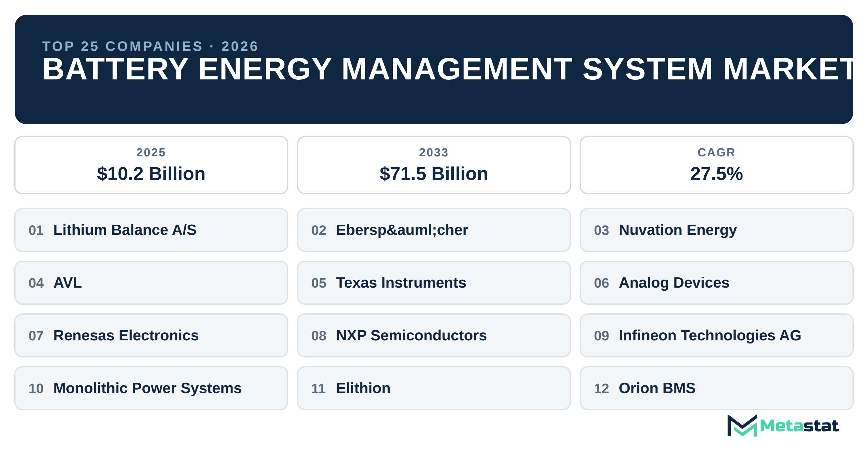Click the Metastat logo icon

point(742,426)
